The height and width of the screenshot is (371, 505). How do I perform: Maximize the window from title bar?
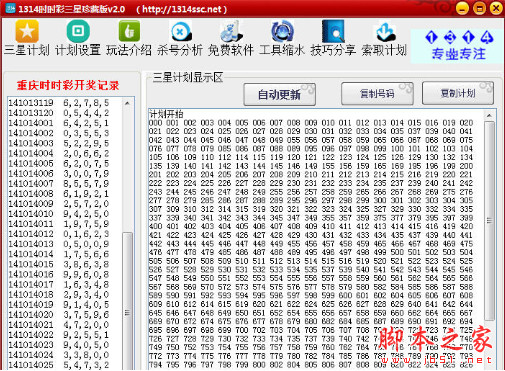point(479,8)
